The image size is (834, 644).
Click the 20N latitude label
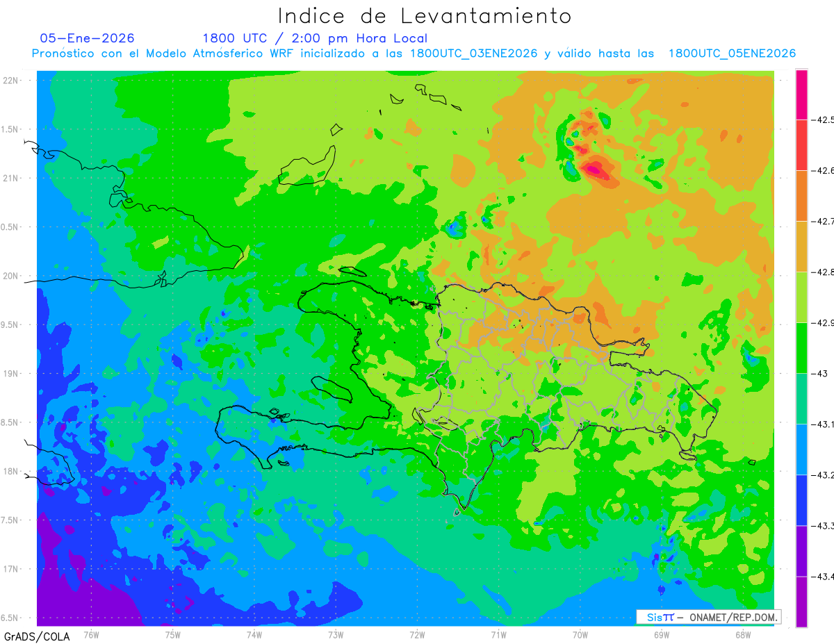(x=12, y=276)
